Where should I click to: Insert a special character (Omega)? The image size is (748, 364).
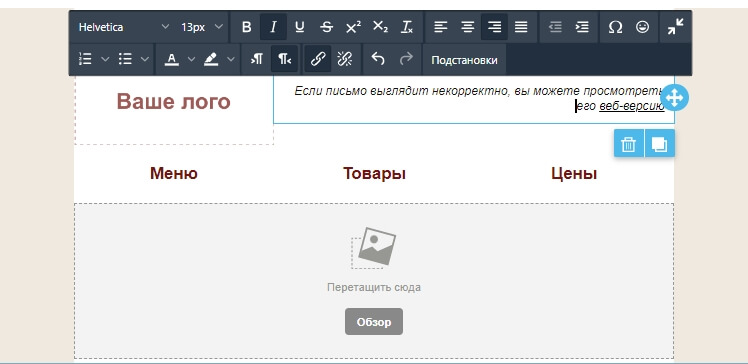coord(615,27)
